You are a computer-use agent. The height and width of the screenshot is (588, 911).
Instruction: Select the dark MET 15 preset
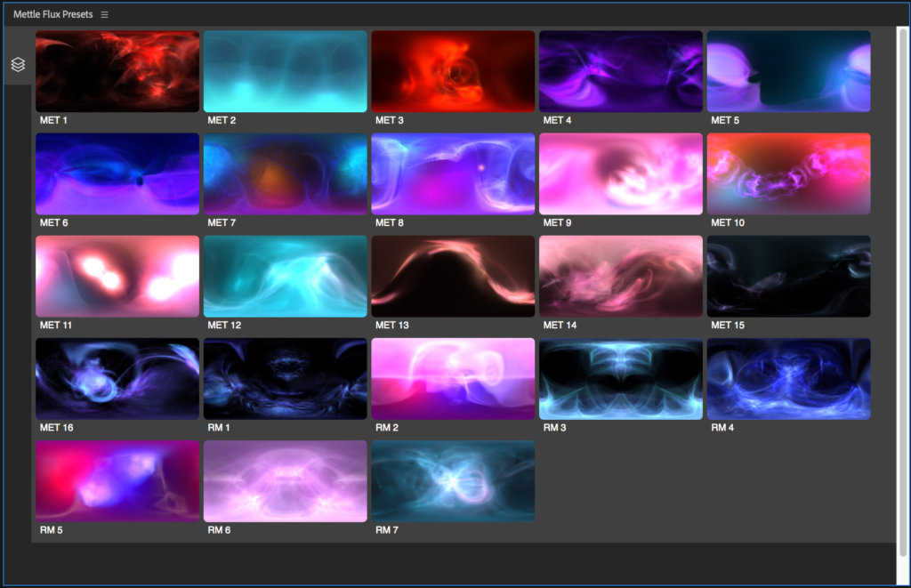coord(788,276)
